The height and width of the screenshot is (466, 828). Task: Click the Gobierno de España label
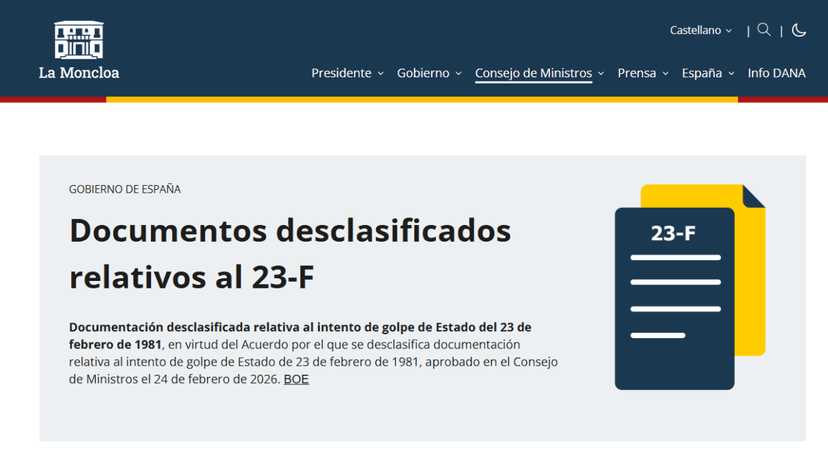point(125,189)
